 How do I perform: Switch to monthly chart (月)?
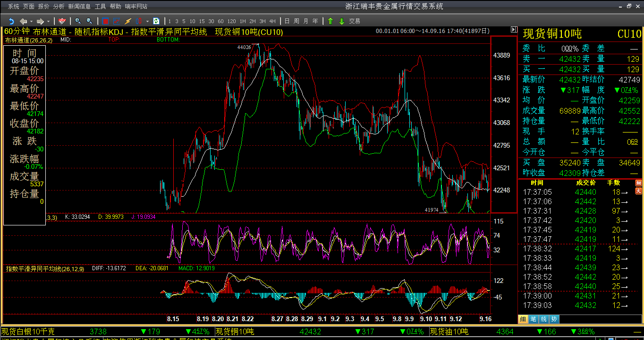(305, 21)
